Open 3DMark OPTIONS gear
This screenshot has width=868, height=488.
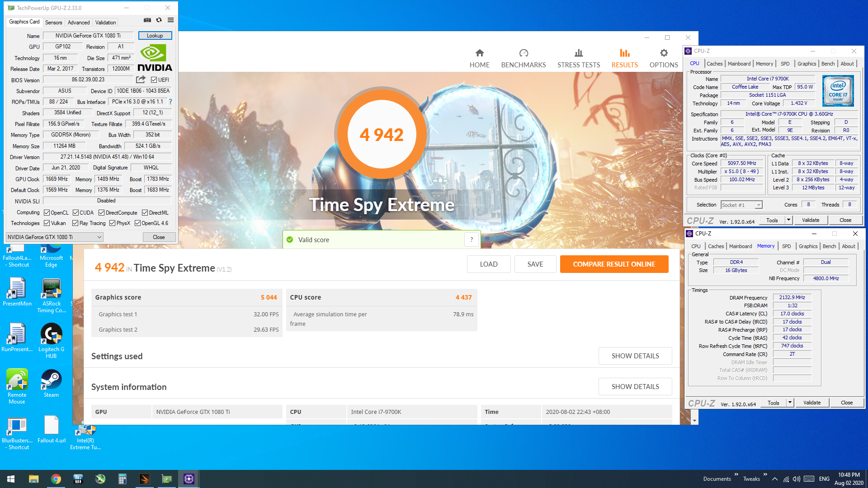(664, 59)
